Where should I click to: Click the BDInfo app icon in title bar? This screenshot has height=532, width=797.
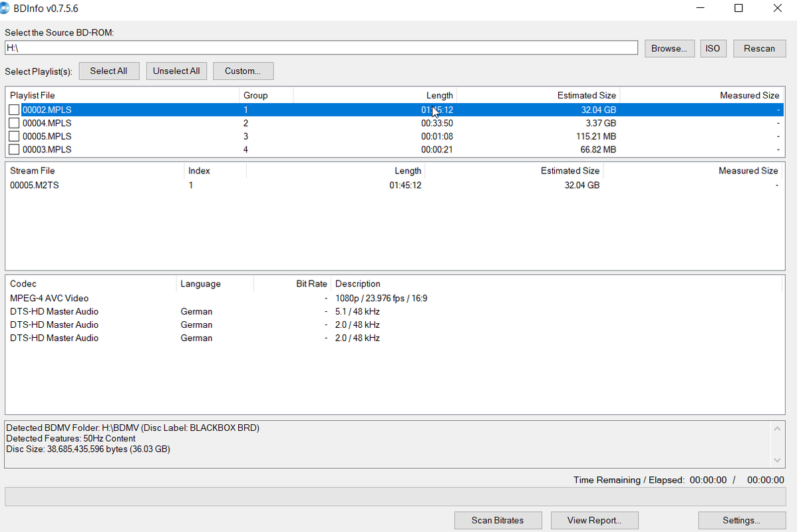pyautogui.click(x=5, y=8)
